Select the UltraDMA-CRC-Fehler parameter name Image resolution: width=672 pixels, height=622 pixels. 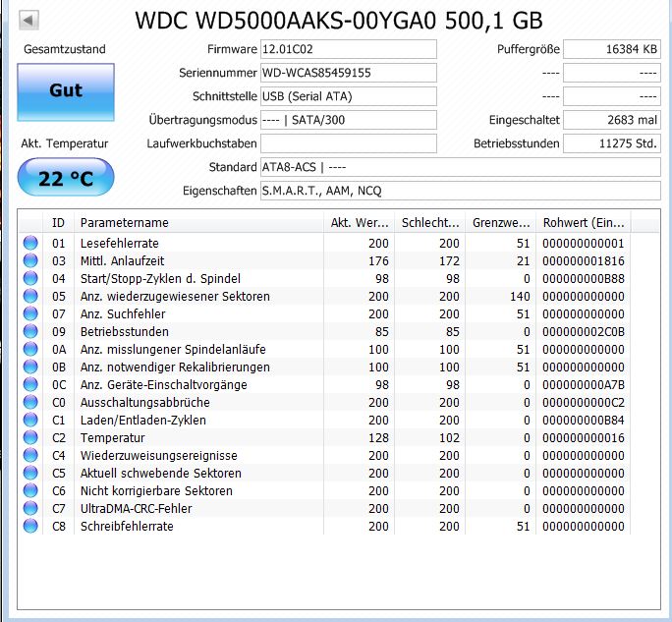[x=136, y=508]
